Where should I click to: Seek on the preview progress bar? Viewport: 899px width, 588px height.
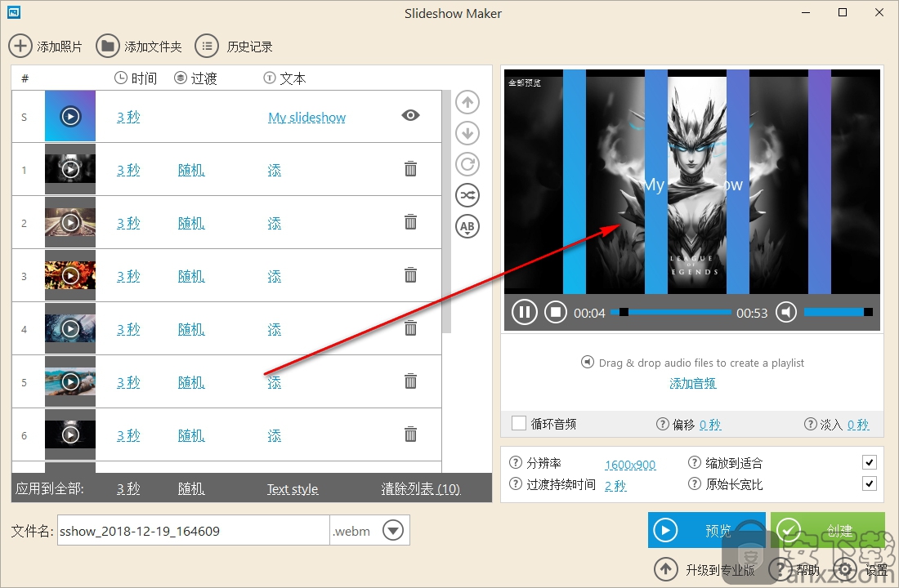(x=671, y=312)
